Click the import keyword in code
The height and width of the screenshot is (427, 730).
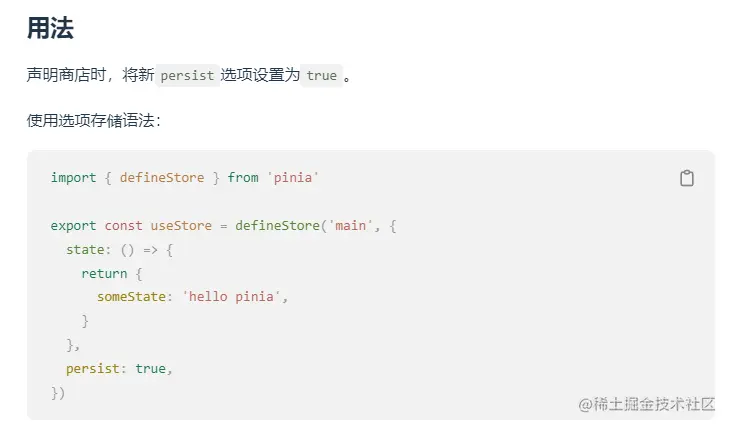coord(73,178)
